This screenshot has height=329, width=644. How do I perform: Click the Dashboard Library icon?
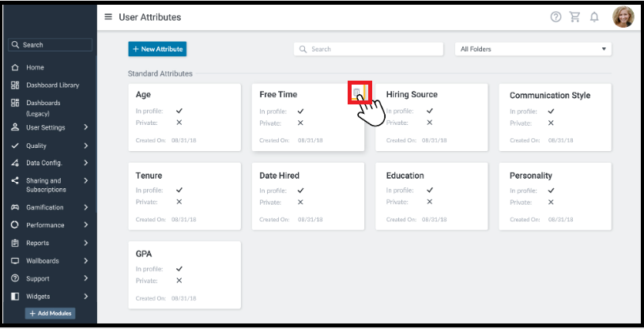point(15,85)
